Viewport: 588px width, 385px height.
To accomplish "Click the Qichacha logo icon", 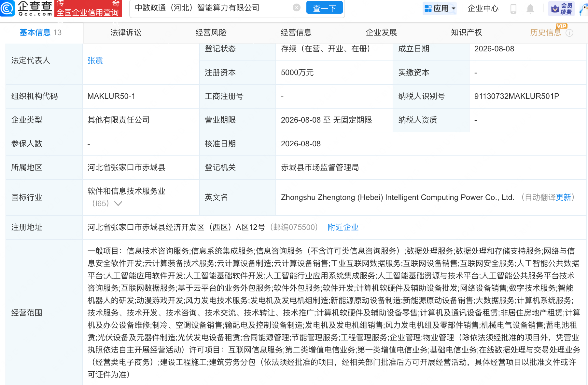I will tap(7, 8).
